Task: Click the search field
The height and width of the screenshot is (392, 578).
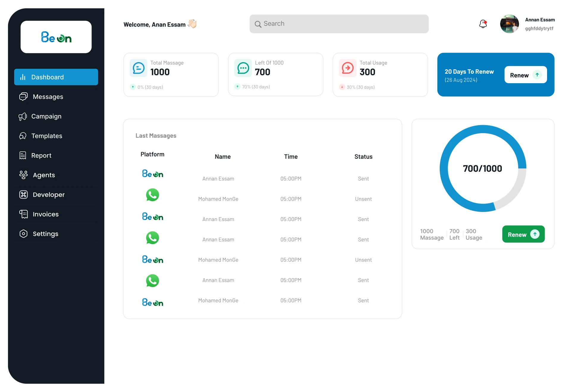Action: (339, 24)
